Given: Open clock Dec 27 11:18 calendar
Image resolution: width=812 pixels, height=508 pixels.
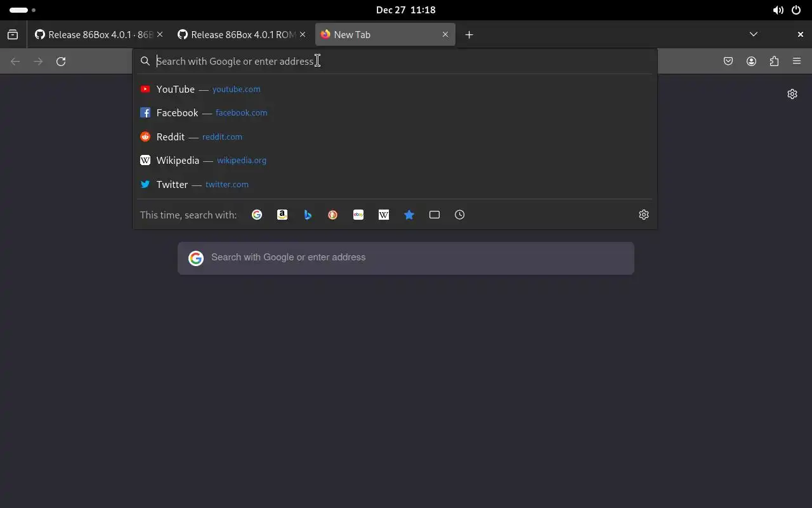Looking at the screenshot, I should [x=405, y=10].
